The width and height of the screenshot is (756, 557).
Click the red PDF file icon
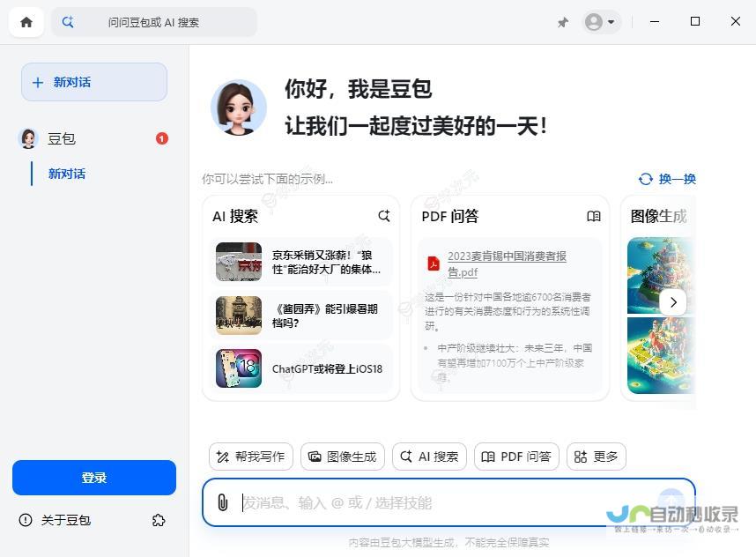tap(434, 264)
